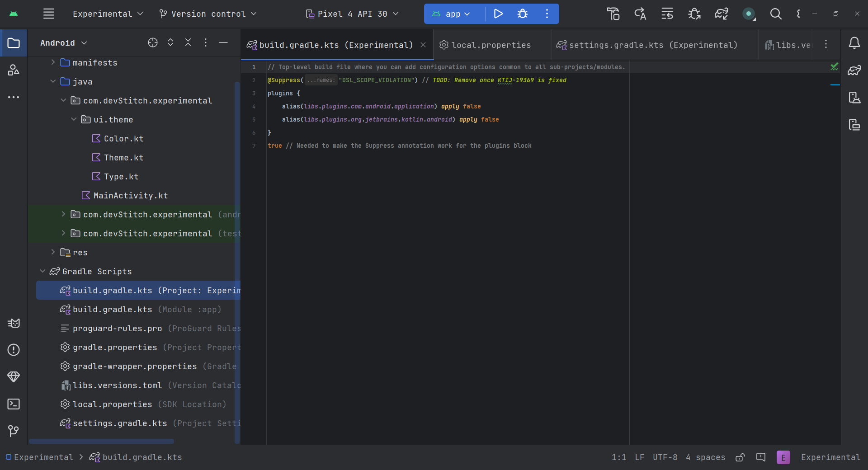
Task: Open the Version control dropdown
Action: 208,14
